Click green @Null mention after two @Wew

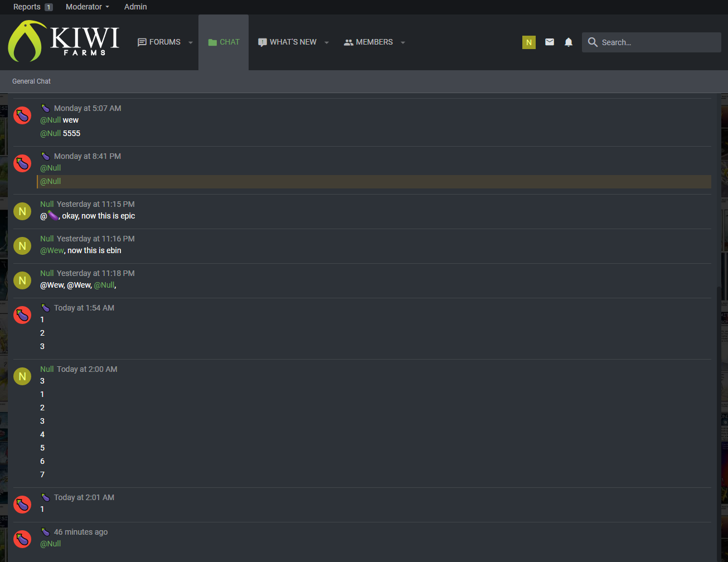pos(104,285)
